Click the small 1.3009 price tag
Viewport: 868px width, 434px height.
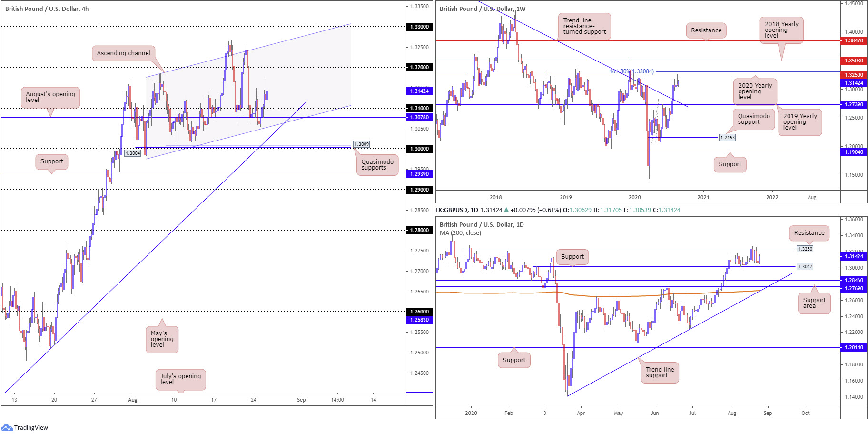click(361, 144)
